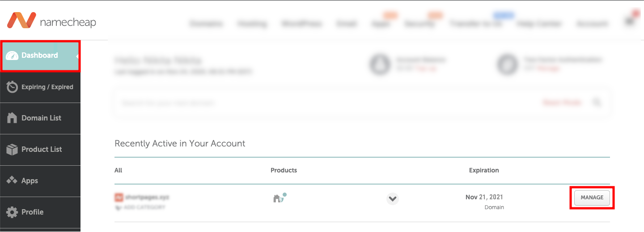Open Product List in the sidebar
Screen dimensions: 644x232
point(40,150)
